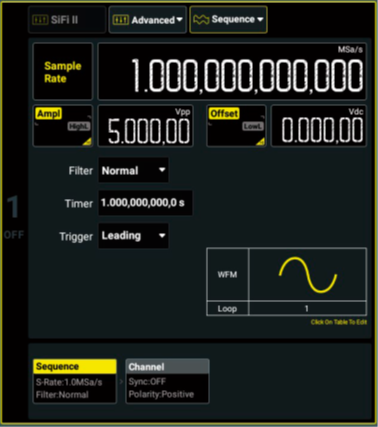This screenshot has height=427, width=378.
Task: Click the Timer value field
Action: 145,203
